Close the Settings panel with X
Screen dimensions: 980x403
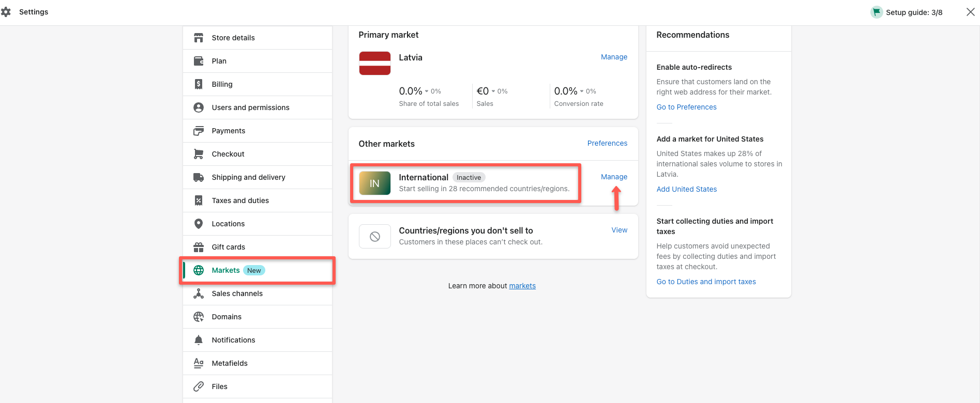pos(971,12)
